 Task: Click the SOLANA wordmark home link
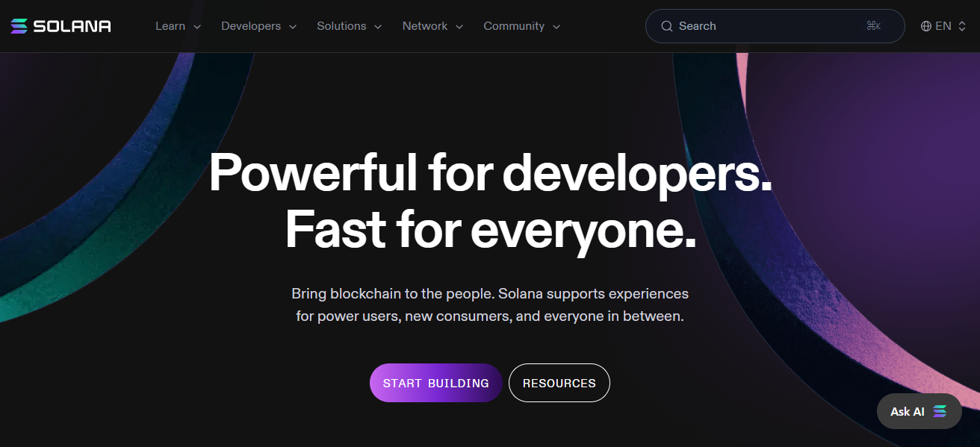click(x=72, y=26)
